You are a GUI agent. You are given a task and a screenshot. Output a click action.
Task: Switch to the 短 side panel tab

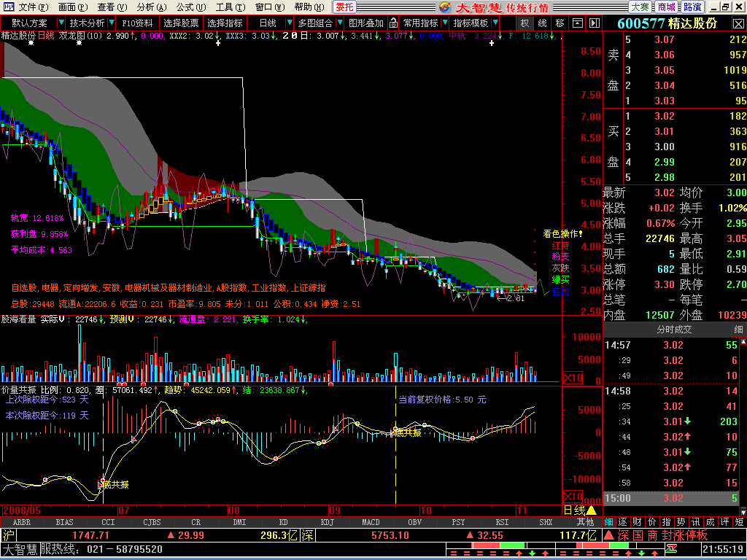click(x=740, y=522)
